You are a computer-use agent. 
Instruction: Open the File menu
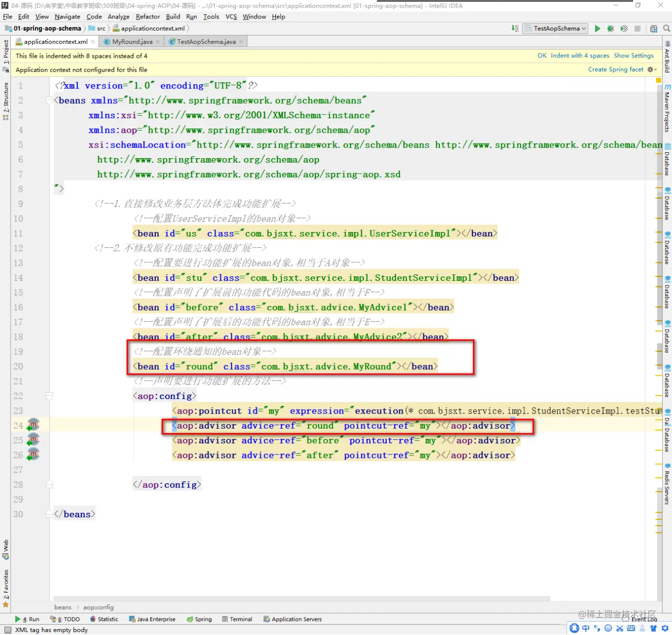point(8,17)
